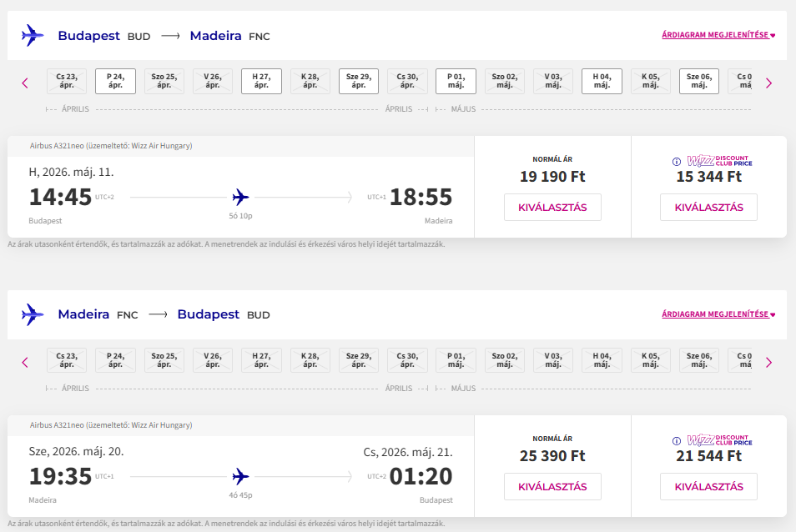796x532 pixels.
Task: Go to next dates in return date strip
Action: click(x=768, y=362)
